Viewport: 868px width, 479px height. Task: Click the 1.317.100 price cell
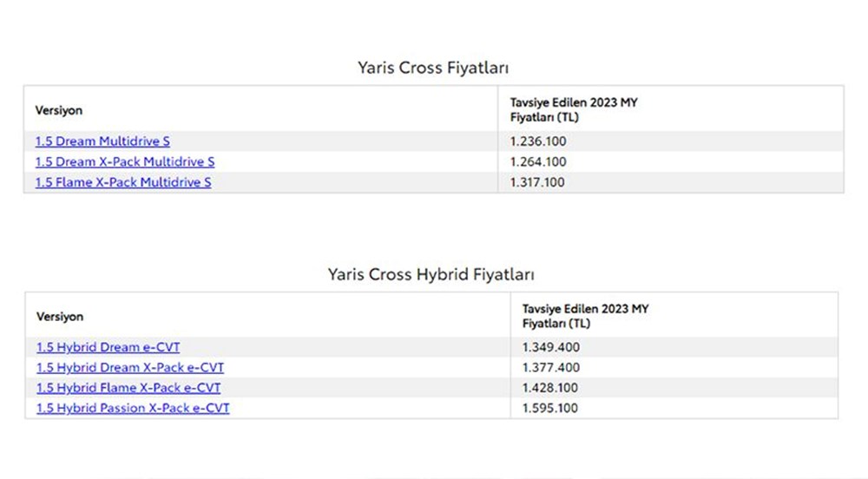point(538,182)
